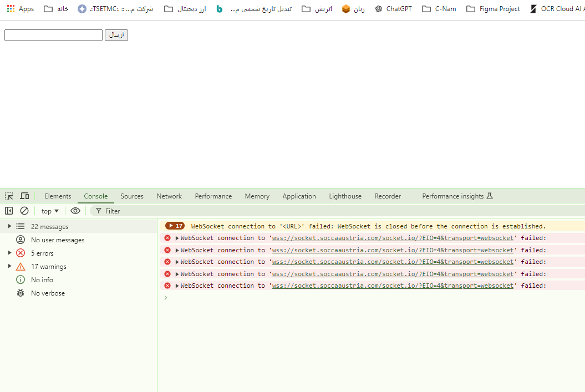Expand the third WebSocket error entry
The image size is (585, 392).
point(177,262)
